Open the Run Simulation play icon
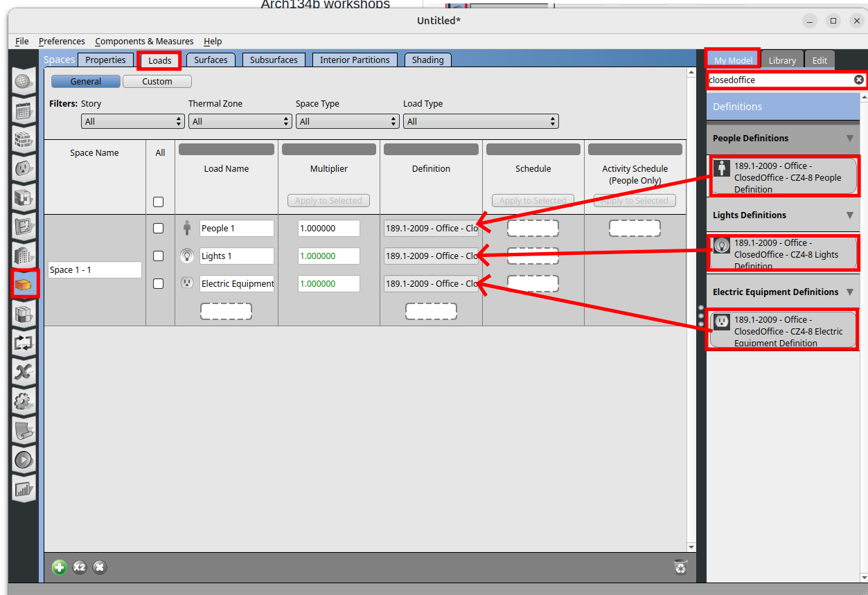Image resolution: width=868 pixels, height=595 pixels. point(24,459)
